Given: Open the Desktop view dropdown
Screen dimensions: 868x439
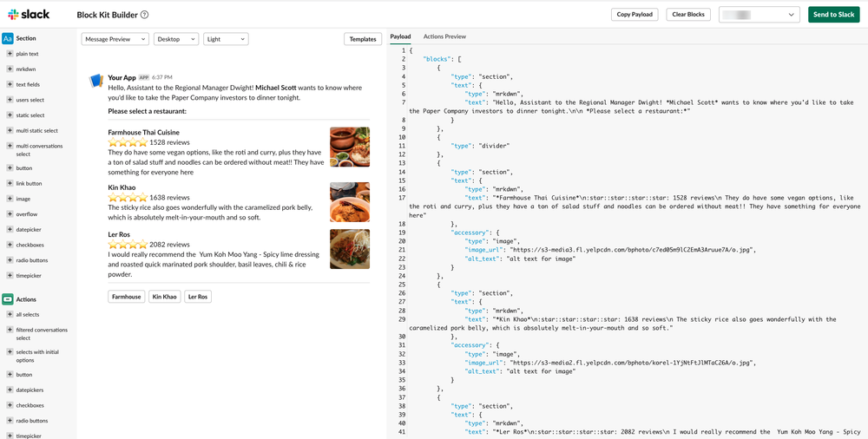Looking at the screenshot, I should click(176, 39).
